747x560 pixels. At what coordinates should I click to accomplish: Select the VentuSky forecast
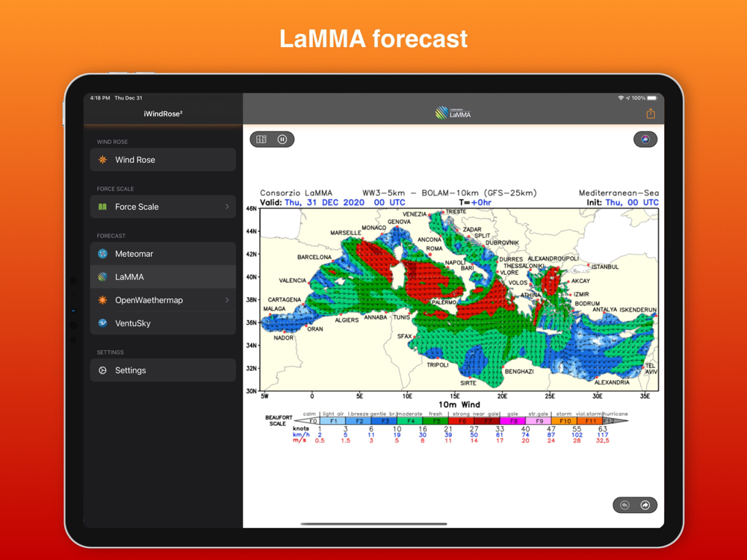coord(163,323)
